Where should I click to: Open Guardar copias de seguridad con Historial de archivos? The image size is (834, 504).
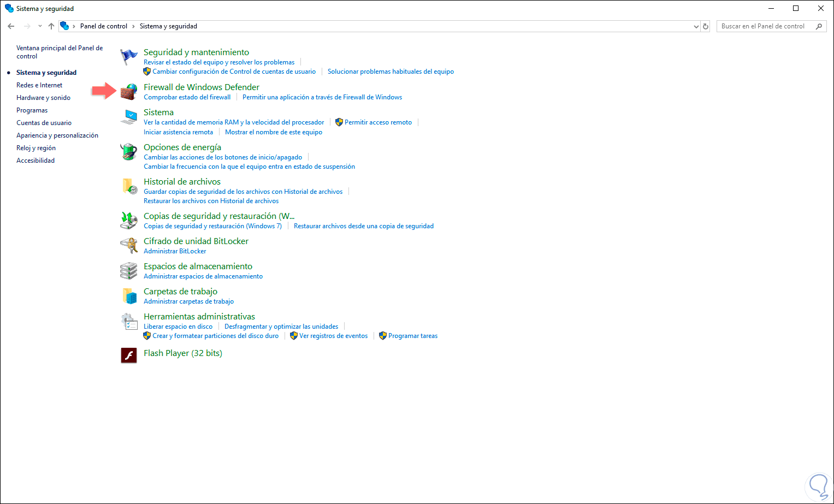[x=243, y=192]
